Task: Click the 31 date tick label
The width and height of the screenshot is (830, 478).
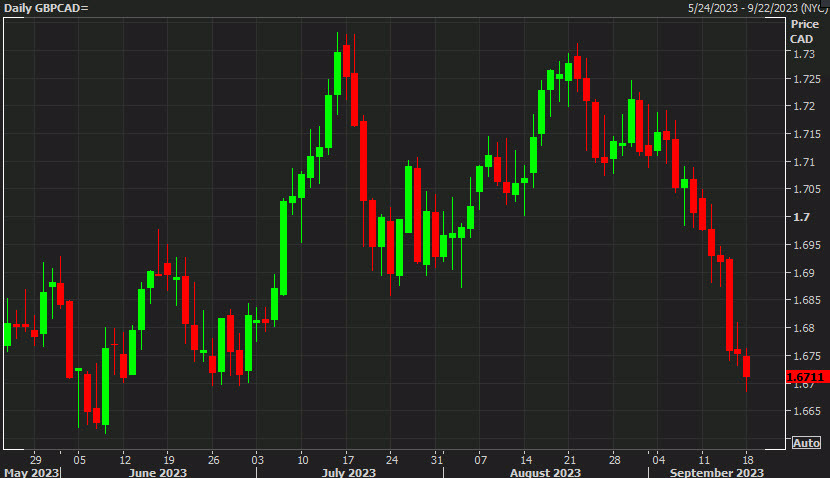Action: [436, 459]
